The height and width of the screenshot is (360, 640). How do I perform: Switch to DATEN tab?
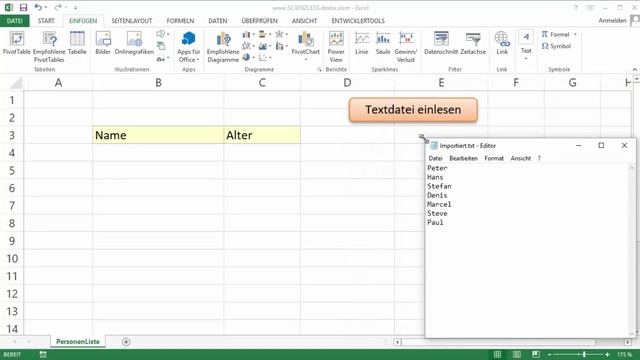tap(218, 21)
